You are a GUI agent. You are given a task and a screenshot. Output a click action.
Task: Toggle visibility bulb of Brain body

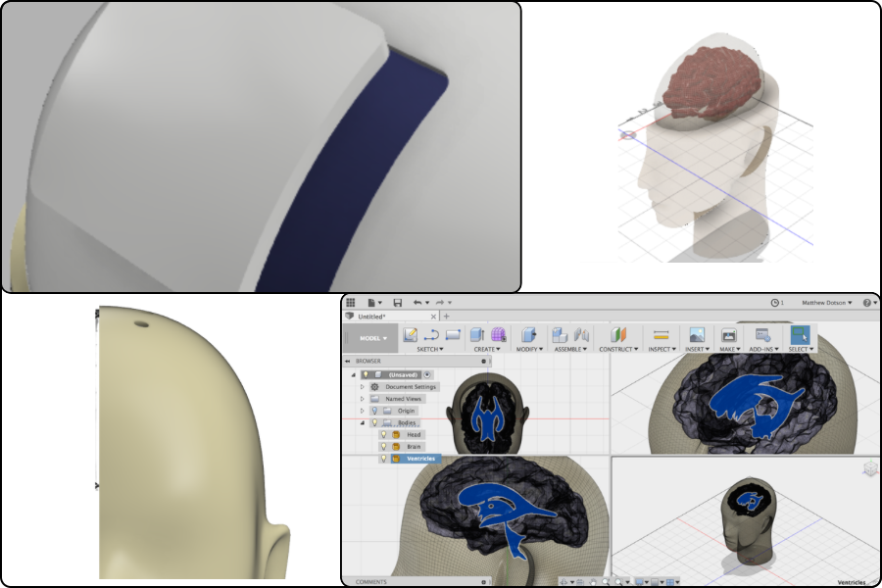(x=383, y=446)
